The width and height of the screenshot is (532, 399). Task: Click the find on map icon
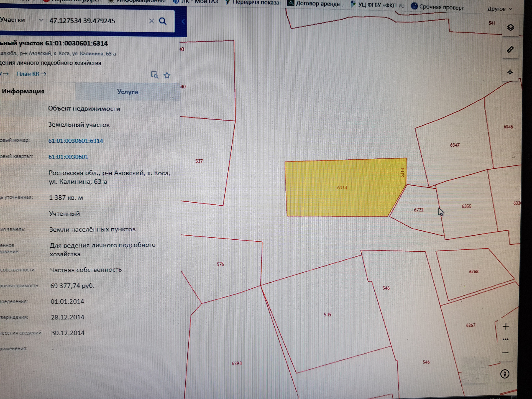coord(154,75)
